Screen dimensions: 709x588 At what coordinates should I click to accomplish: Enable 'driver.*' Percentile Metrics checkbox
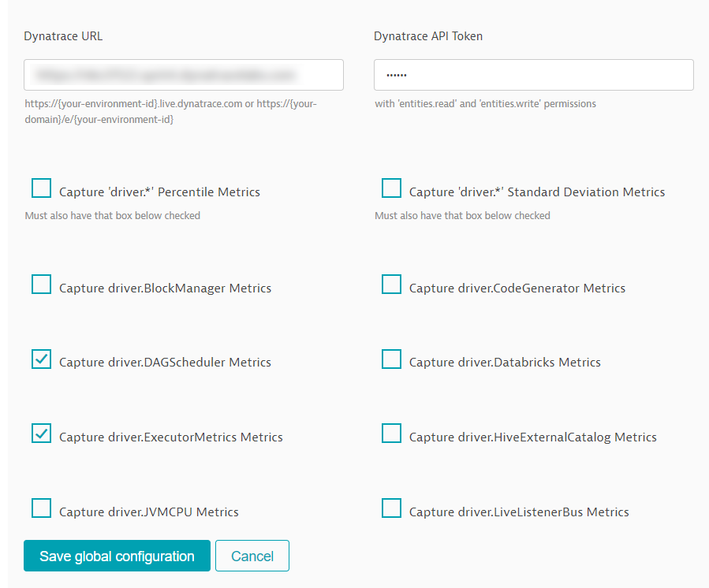tap(41, 188)
